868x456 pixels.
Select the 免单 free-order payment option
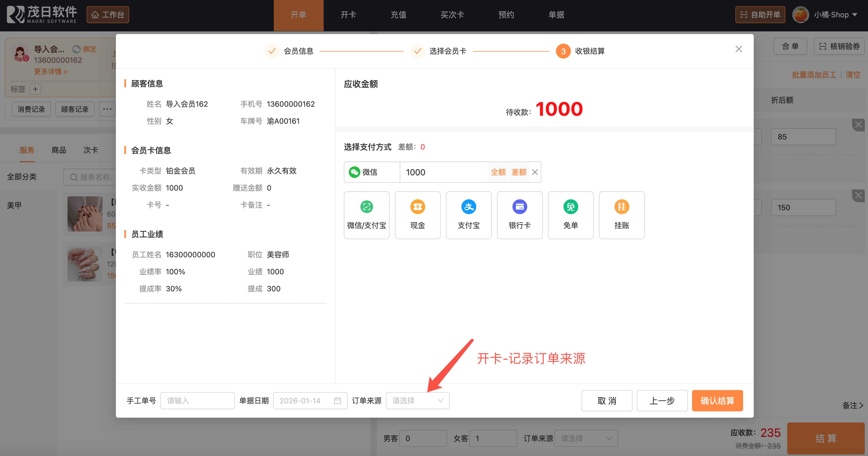(x=570, y=215)
